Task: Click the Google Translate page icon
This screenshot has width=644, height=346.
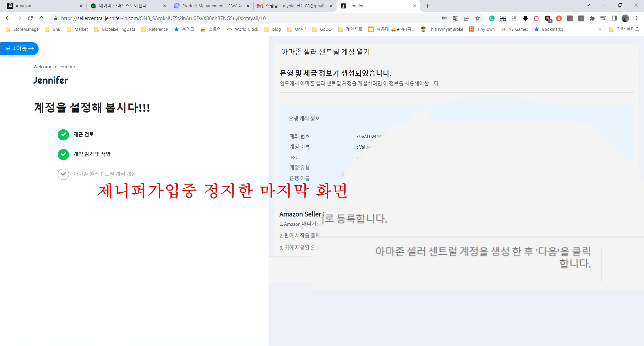Action: [x=455, y=18]
